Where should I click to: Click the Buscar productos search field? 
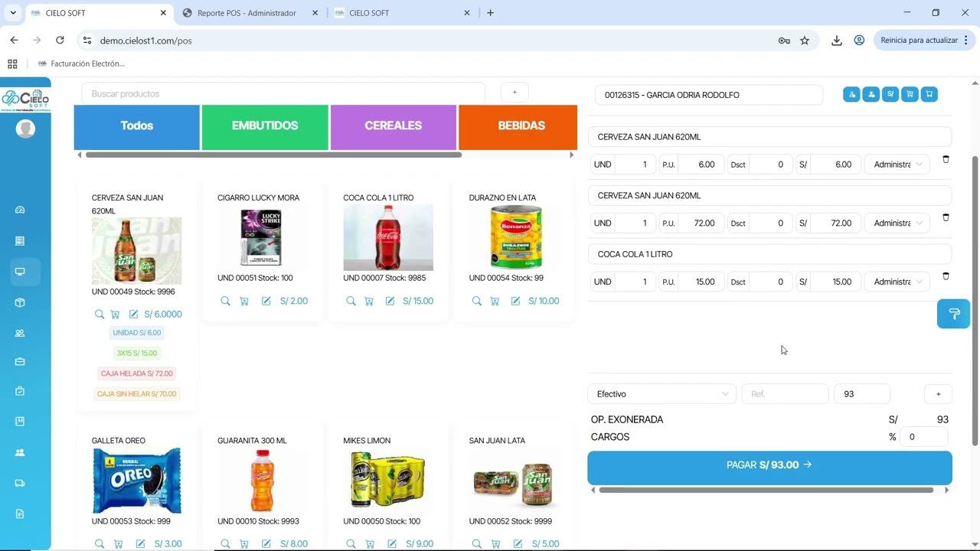coord(283,93)
